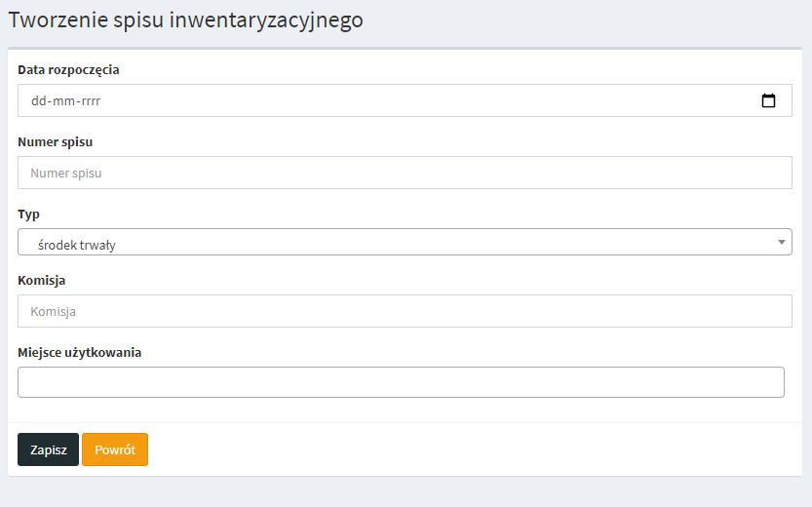Expand the Typ dropdown arrow
The height and width of the screenshot is (507, 812).
pyautogui.click(x=782, y=242)
